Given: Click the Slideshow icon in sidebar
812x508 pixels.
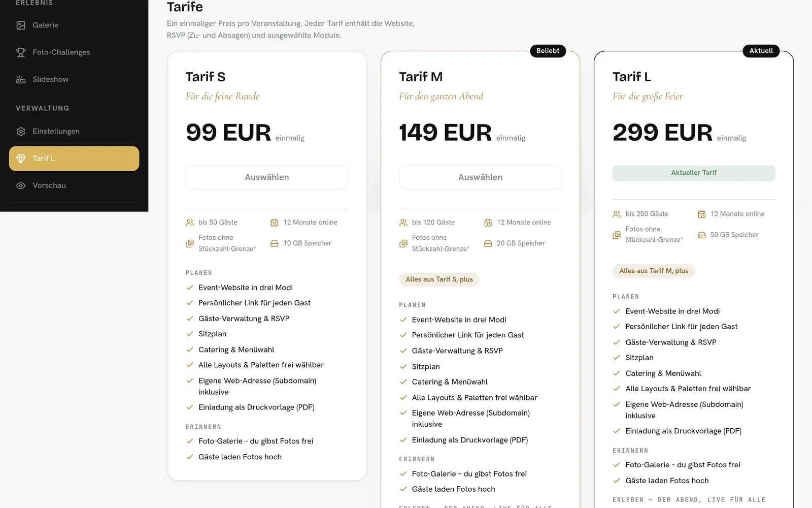Looking at the screenshot, I should click(x=21, y=79).
